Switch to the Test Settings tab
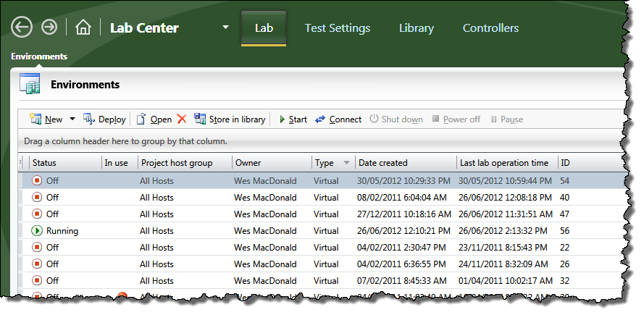The height and width of the screenshot is (315, 644). click(337, 28)
